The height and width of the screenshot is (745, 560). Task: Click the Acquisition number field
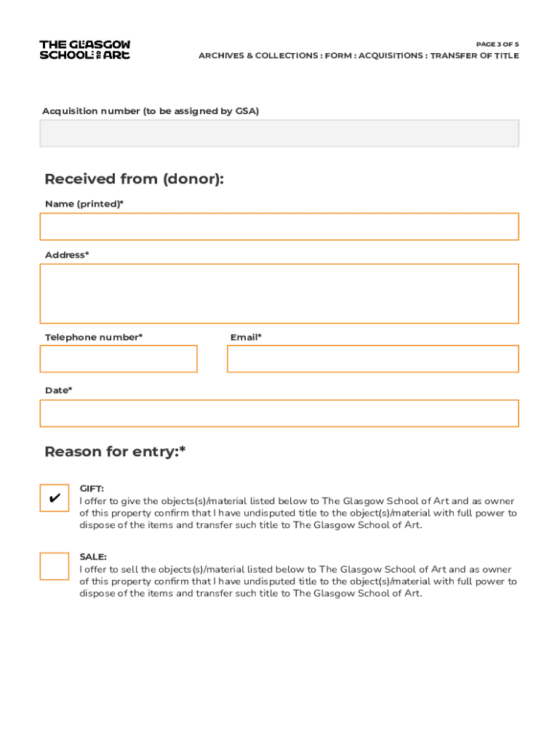[279, 134]
